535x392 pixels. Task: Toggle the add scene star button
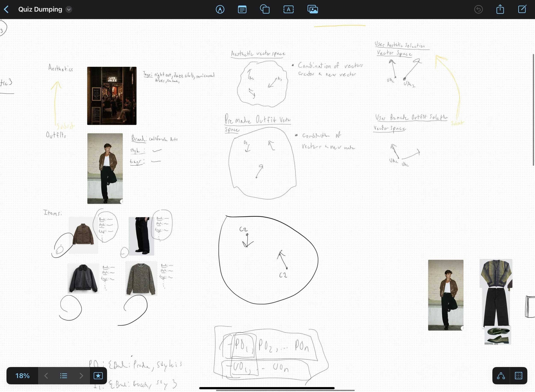click(98, 376)
